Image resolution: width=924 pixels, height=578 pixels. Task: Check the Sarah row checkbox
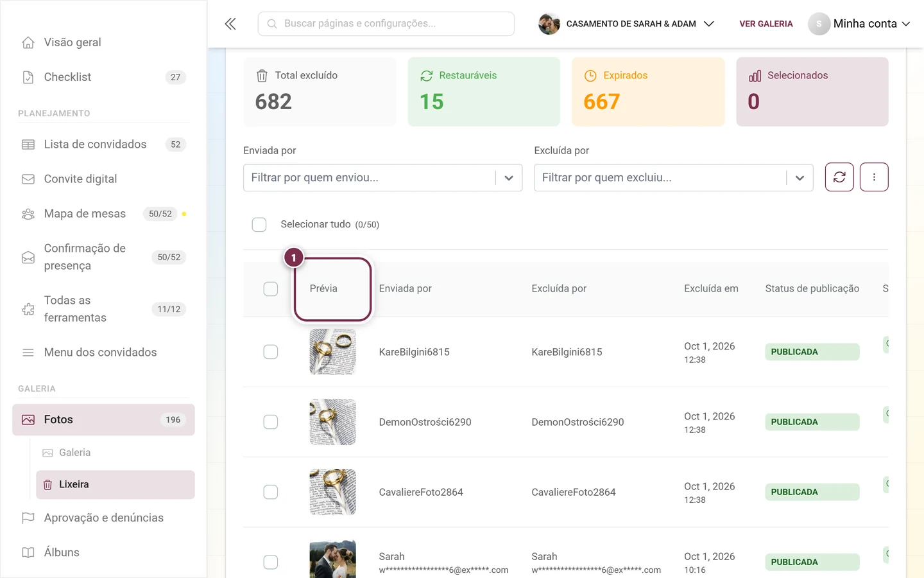(x=271, y=562)
